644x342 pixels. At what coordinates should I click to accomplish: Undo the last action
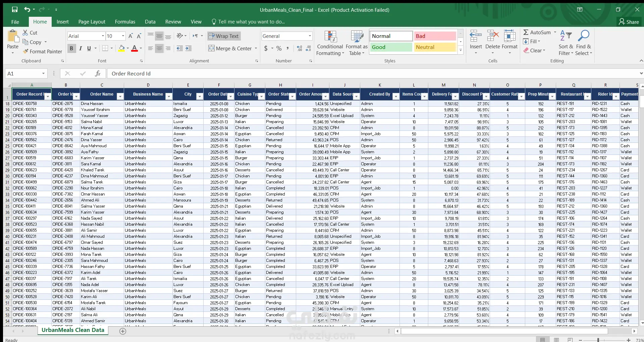click(27, 10)
